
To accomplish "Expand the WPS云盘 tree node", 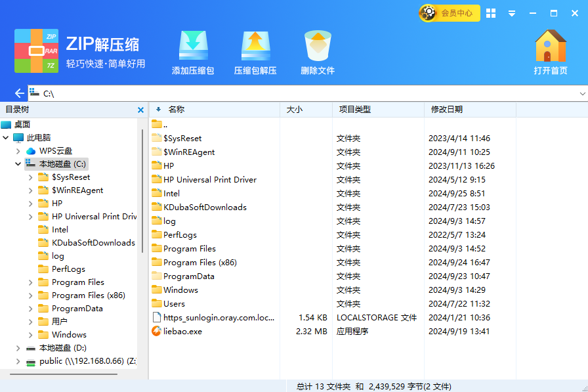I will click(18, 151).
